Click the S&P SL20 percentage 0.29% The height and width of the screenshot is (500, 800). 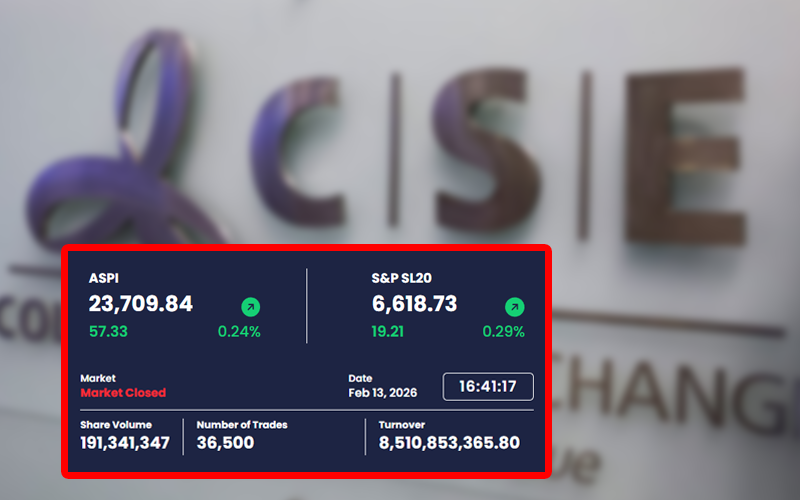[504, 332]
